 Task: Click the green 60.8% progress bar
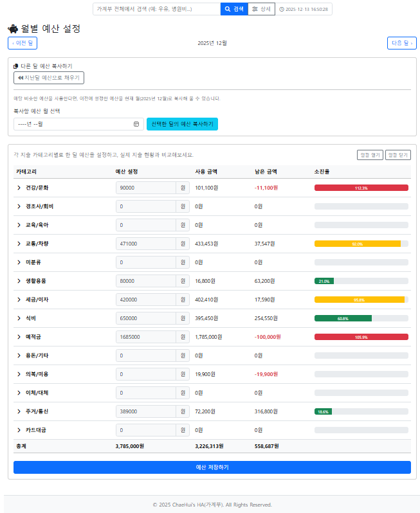(343, 318)
